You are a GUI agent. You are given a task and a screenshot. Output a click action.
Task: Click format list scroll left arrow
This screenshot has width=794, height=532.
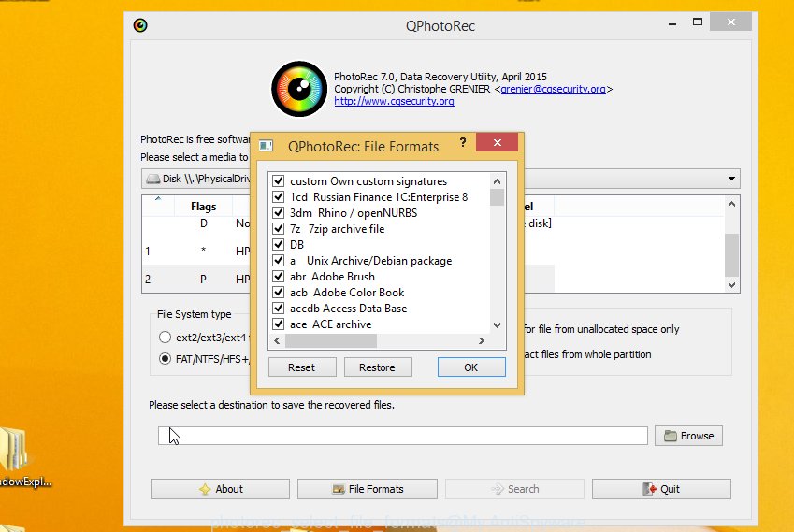click(277, 341)
